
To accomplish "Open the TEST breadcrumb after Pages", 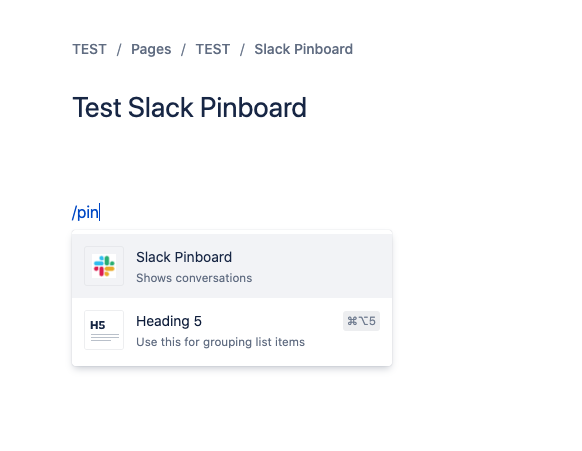I will coord(213,49).
